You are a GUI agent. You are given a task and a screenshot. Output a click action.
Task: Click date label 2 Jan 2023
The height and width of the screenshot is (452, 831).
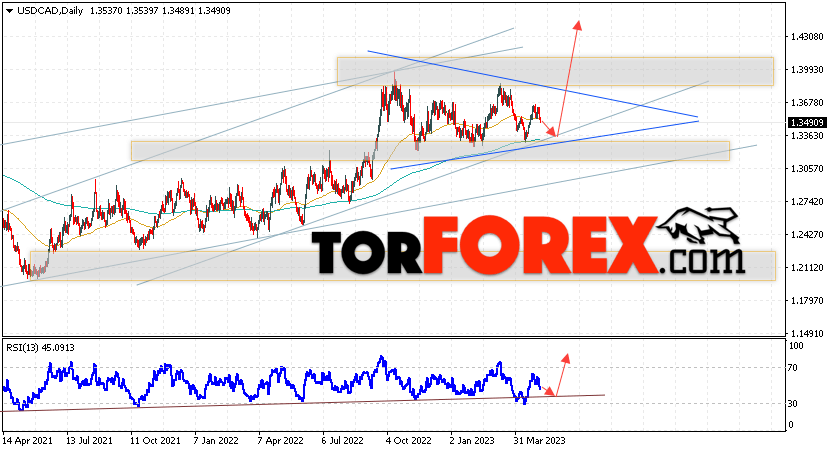[x=472, y=441]
